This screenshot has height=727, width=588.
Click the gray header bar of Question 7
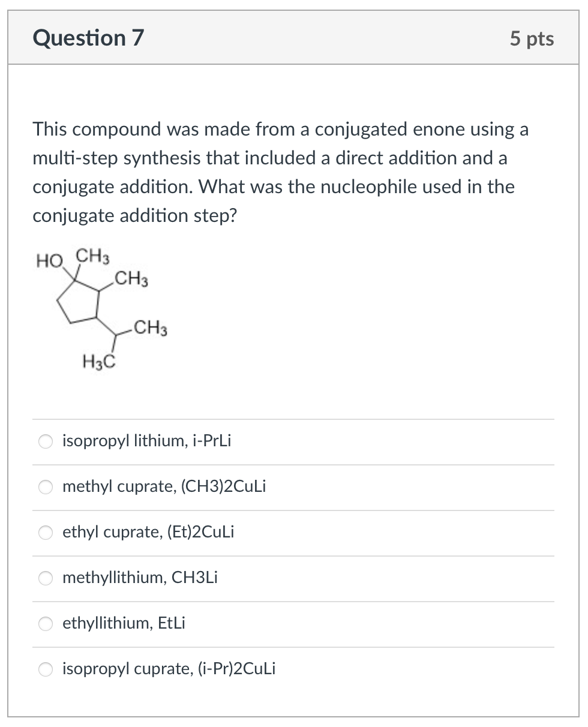point(294,37)
